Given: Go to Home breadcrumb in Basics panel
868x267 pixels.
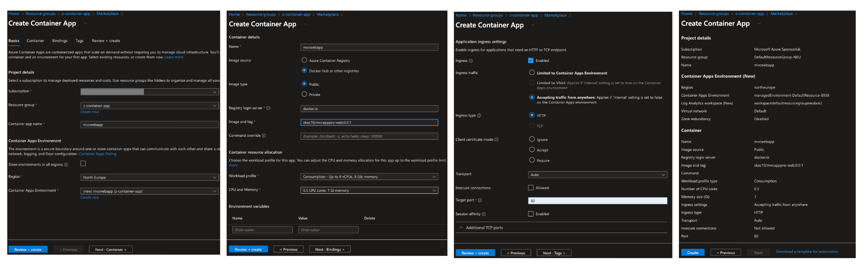Looking at the screenshot, I should [14, 14].
